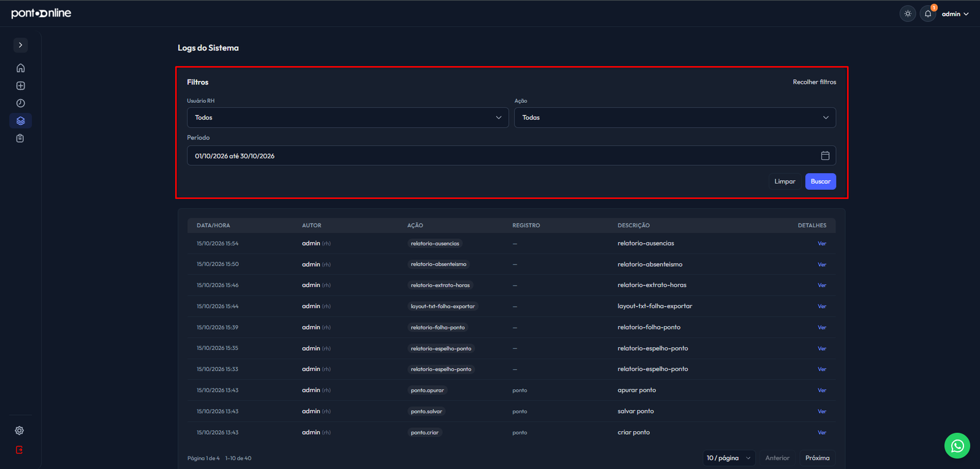Screen dimensions: 980x469
Task: Click the Buscar button
Action: pos(821,181)
